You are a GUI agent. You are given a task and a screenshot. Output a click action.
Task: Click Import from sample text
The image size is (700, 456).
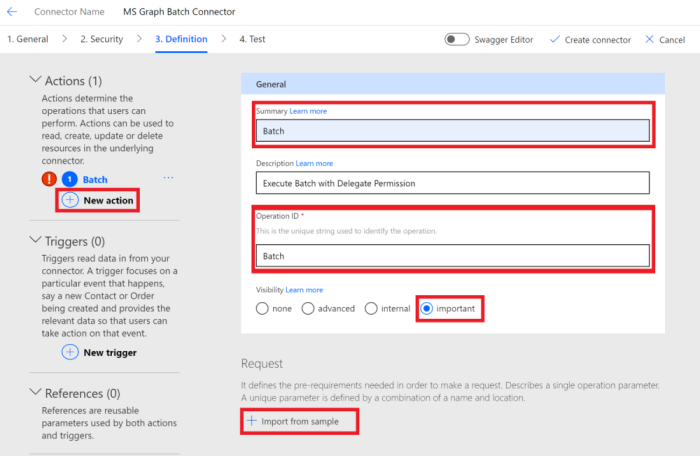[x=300, y=422]
